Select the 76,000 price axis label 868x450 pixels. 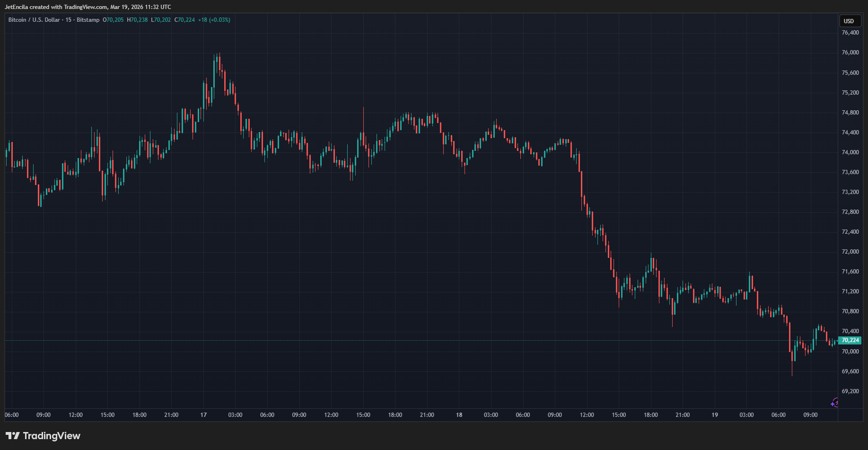click(x=850, y=53)
